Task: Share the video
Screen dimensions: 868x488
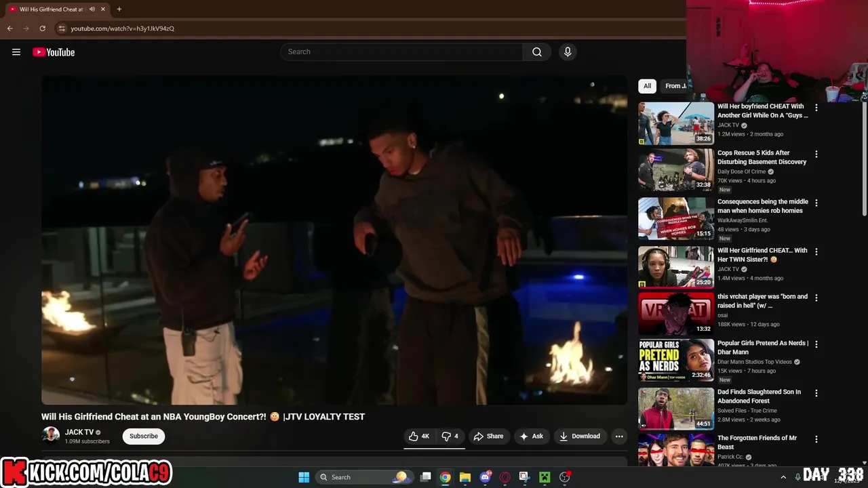Action: [488, 436]
